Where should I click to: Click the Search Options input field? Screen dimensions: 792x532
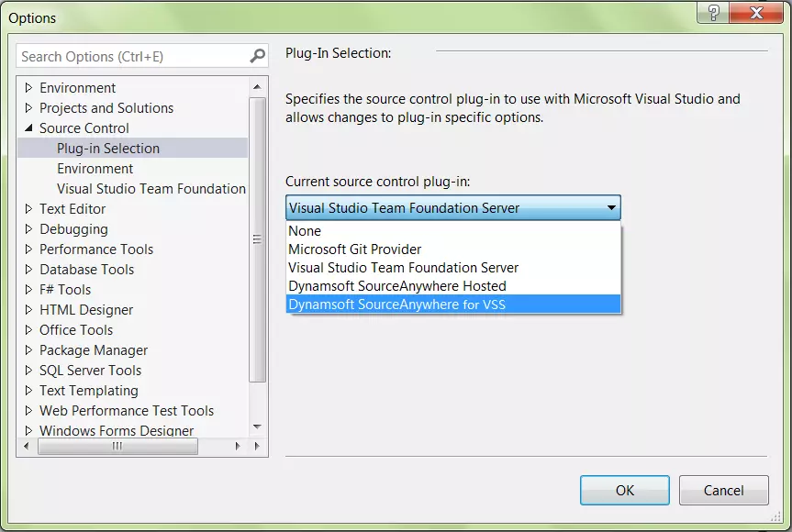click(x=128, y=56)
